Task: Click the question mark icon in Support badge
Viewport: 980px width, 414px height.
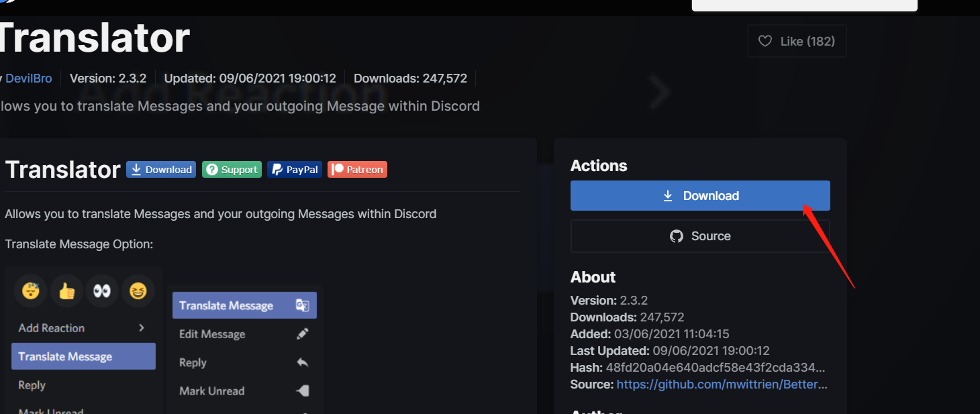Action: (x=212, y=170)
